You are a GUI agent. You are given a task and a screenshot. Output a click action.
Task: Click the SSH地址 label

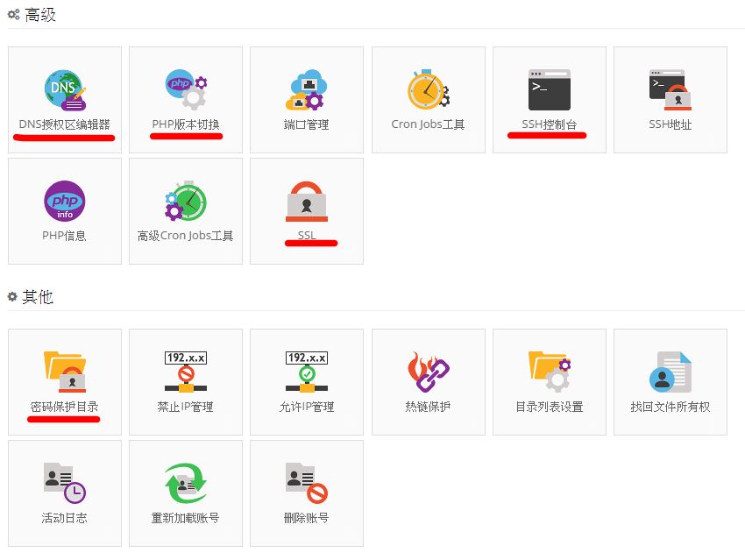[x=670, y=124]
